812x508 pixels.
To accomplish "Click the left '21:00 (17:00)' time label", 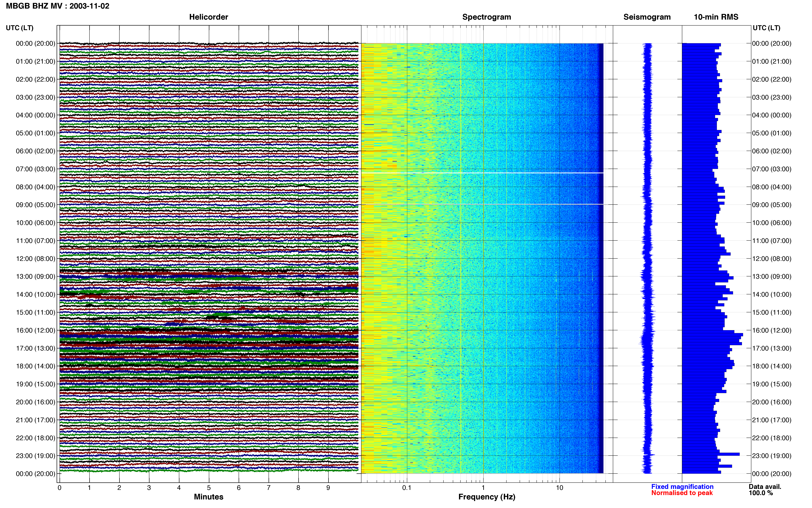I will point(36,420).
